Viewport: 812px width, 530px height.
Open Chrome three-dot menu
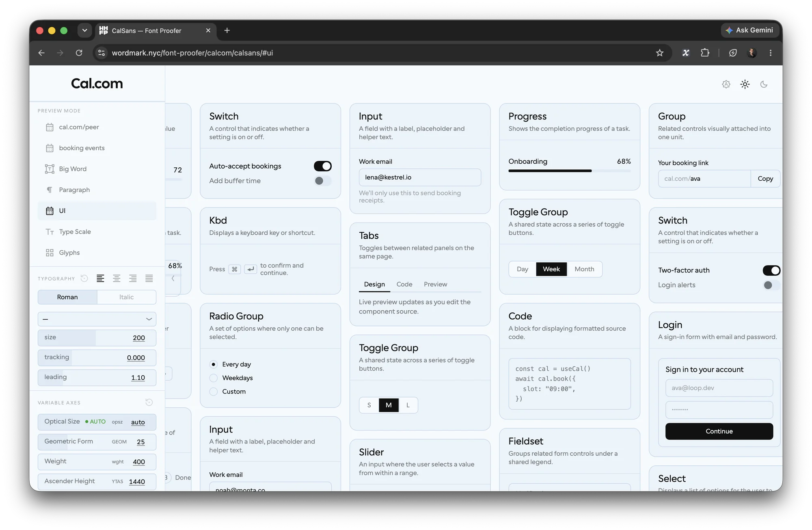(x=770, y=53)
